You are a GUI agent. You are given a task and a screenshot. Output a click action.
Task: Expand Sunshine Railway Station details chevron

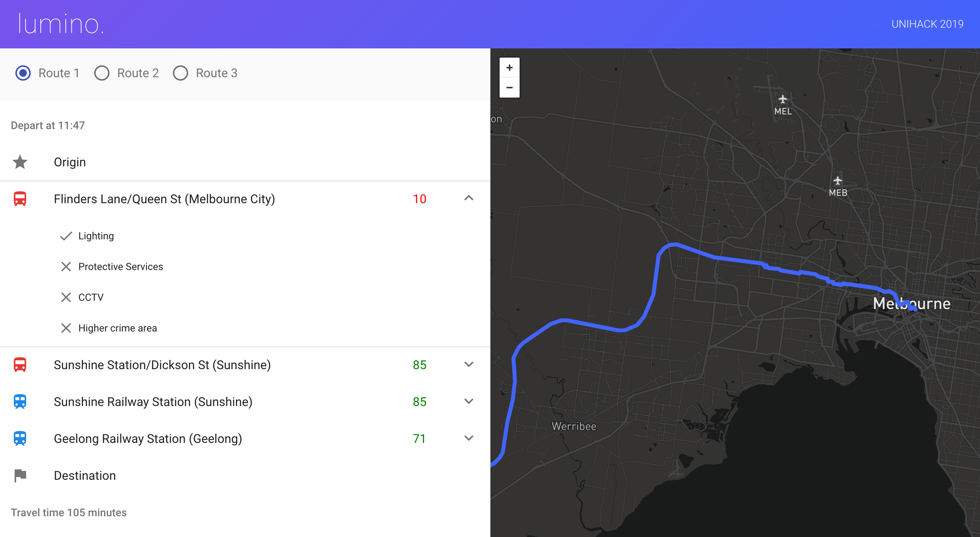(468, 401)
